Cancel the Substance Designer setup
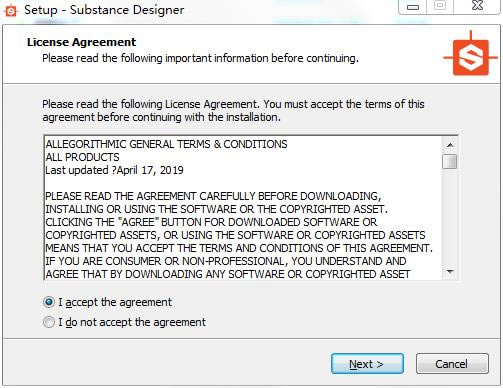503x388 pixels. [x=452, y=364]
